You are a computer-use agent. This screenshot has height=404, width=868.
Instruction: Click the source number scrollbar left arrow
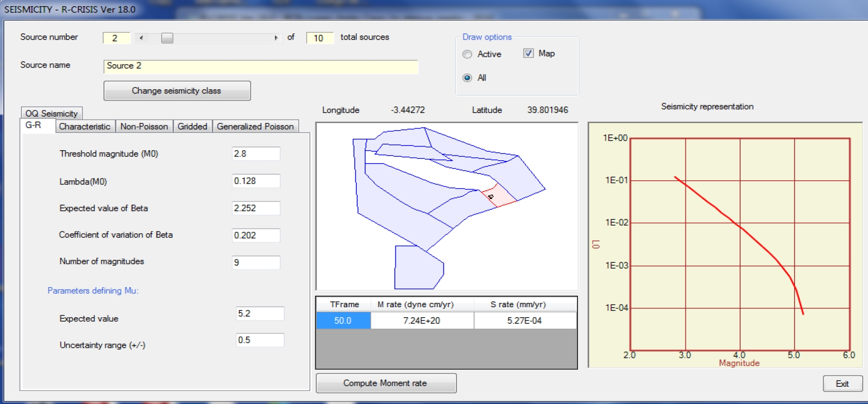click(x=141, y=38)
